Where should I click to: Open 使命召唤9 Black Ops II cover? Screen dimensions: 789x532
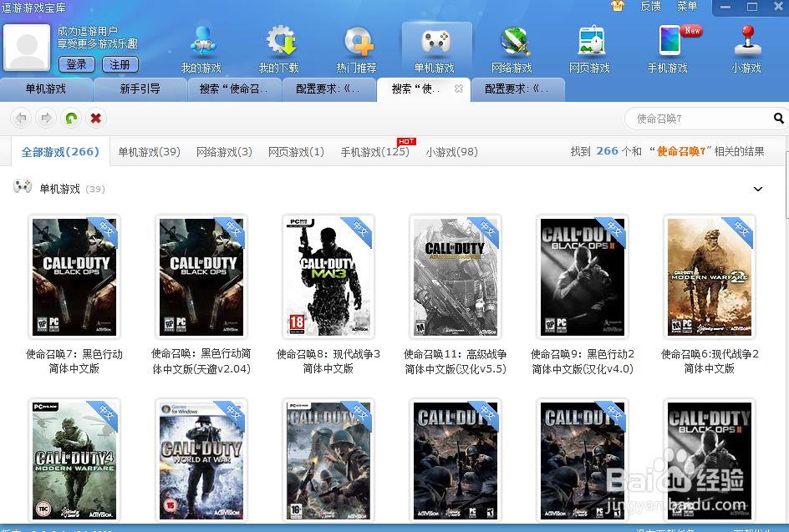(583, 277)
